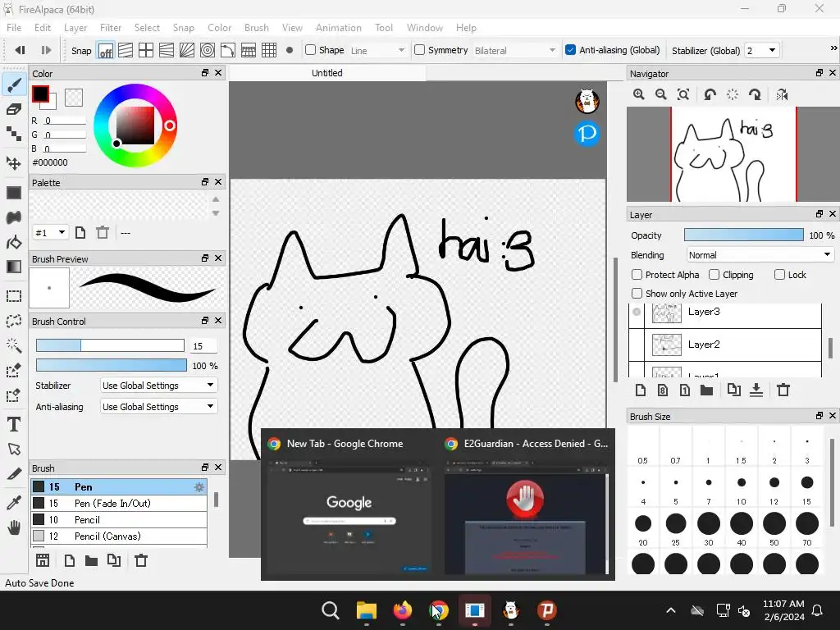Select the Bucket fill tool

coord(14,242)
